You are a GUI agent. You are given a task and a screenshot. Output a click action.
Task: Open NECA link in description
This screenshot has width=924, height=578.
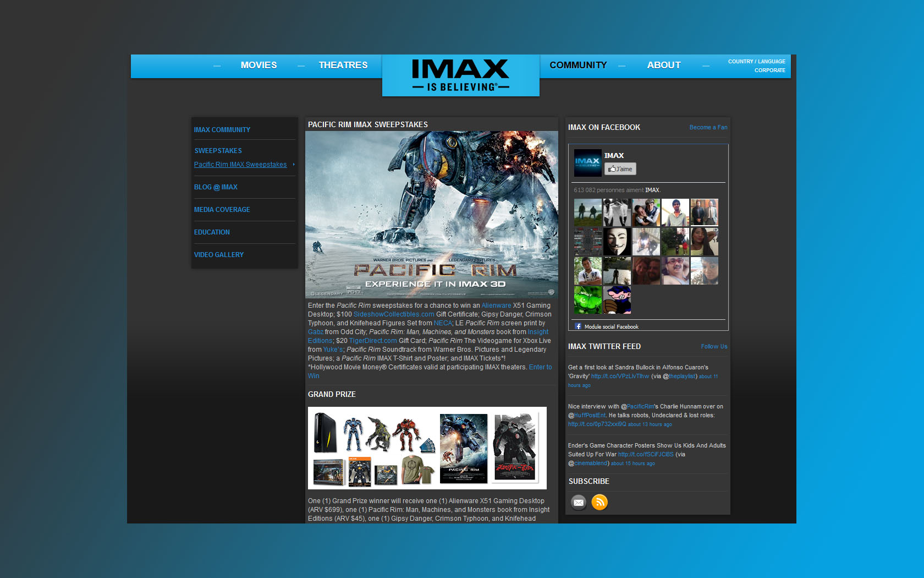[443, 323]
